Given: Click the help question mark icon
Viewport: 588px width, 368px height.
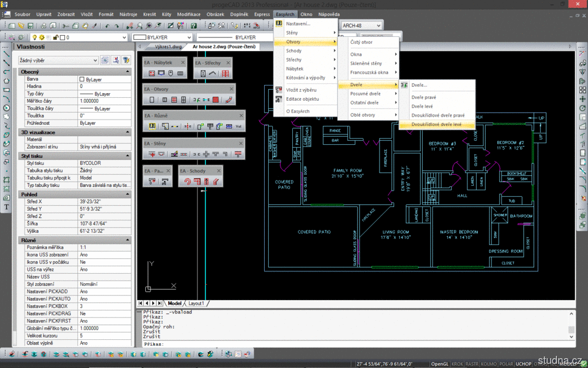Looking at the screenshot, I should click(x=194, y=26).
